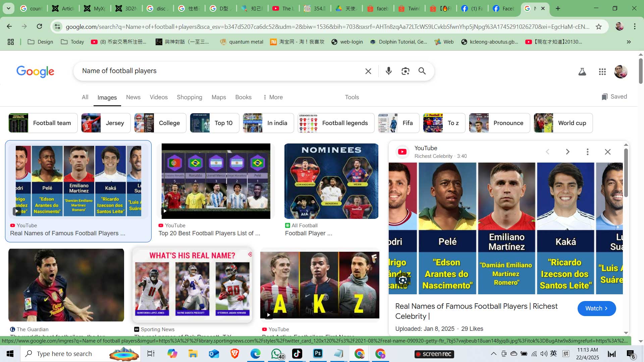Image resolution: width=644 pixels, height=362 pixels.
Task: Switch to the Maps tab
Action: coord(219,97)
